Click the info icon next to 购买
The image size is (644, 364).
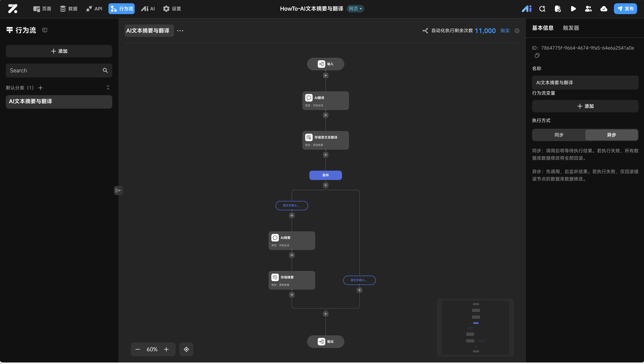point(517,31)
